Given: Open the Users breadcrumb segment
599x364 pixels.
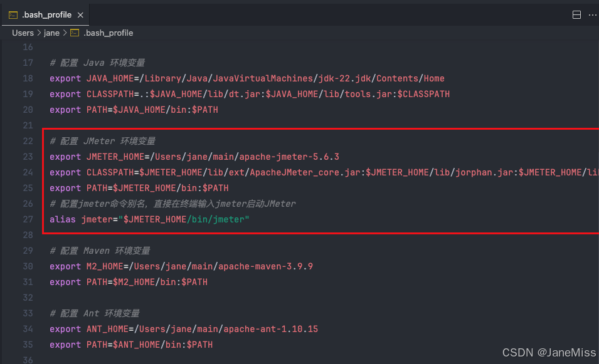Looking at the screenshot, I should 23,33.
